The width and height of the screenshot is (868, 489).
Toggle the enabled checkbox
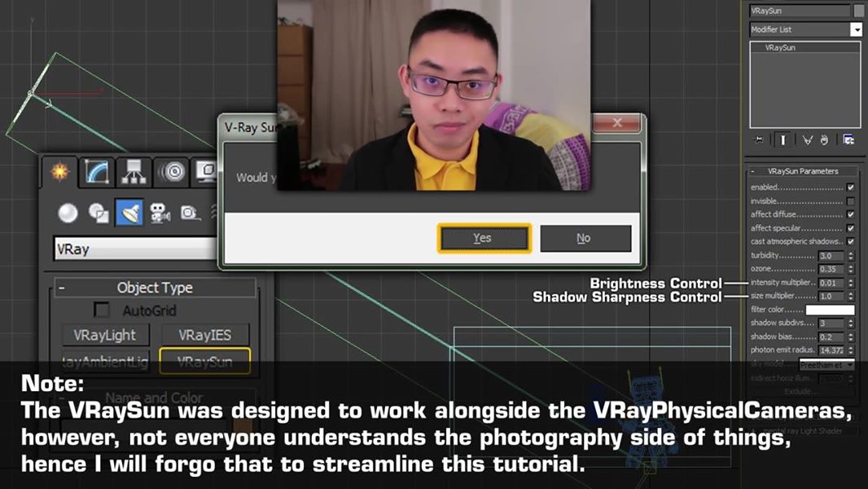(851, 187)
